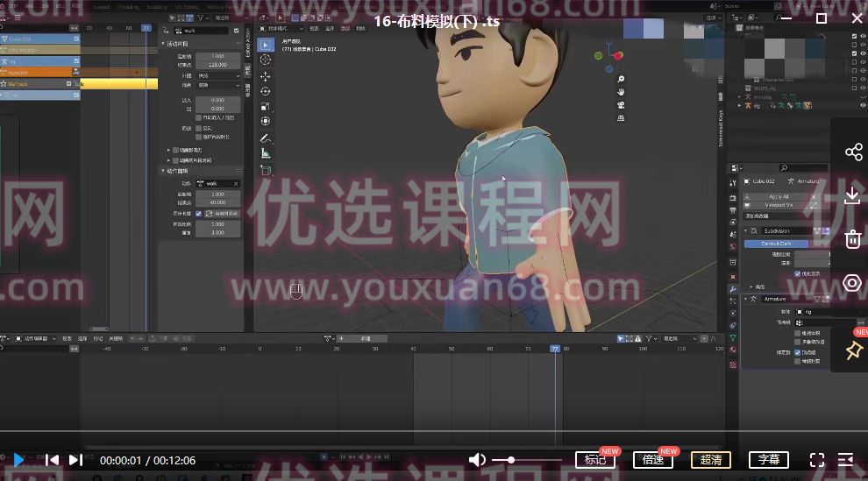Select the Transform tool
Screen dimensions: 868x481
click(266, 121)
